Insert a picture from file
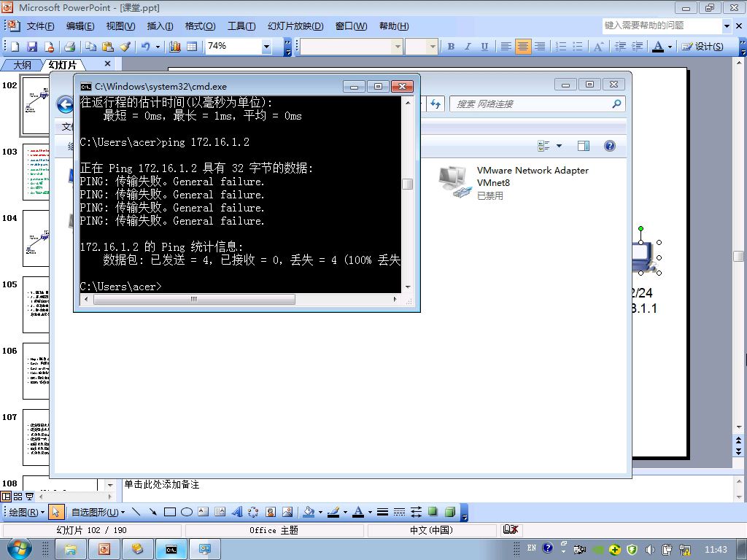The height and width of the screenshot is (560, 747). [287, 512]
